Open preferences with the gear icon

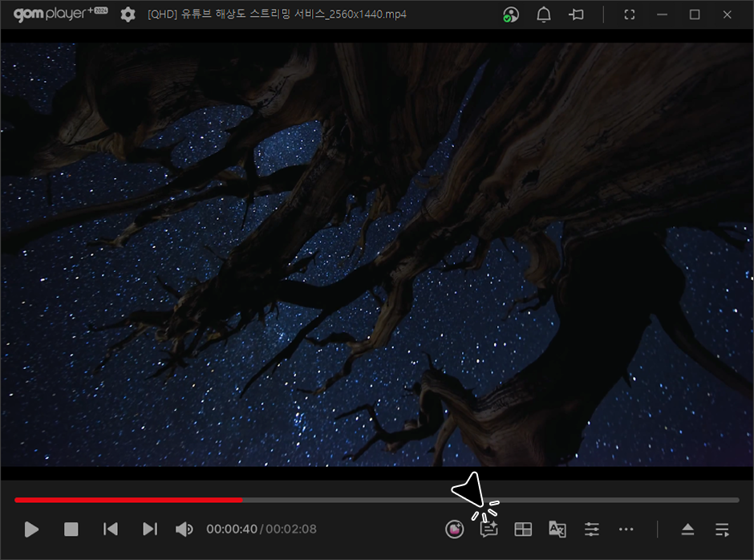coord(128,14)
